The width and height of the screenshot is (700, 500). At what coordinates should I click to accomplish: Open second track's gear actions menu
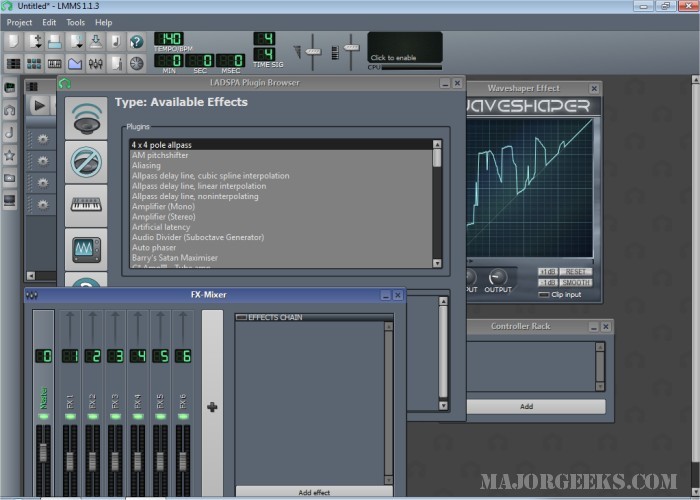click(43, 161)
